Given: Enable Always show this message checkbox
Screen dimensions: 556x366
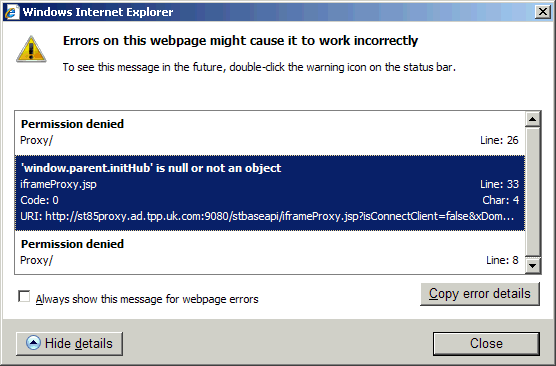Looking at the screenshot, I should 24,296.
